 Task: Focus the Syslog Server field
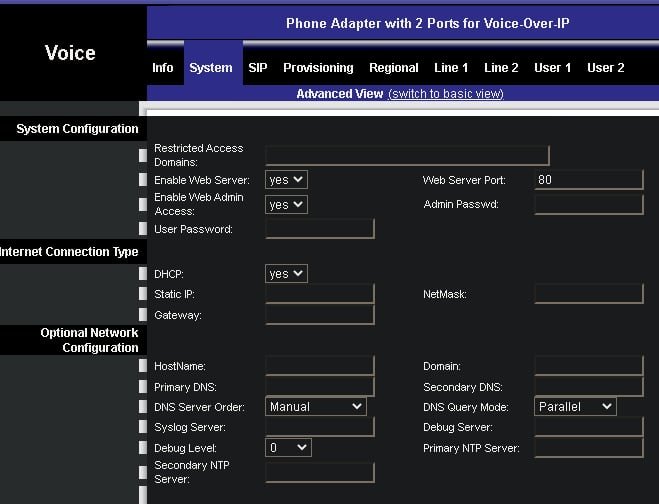[x=320, y=427]
